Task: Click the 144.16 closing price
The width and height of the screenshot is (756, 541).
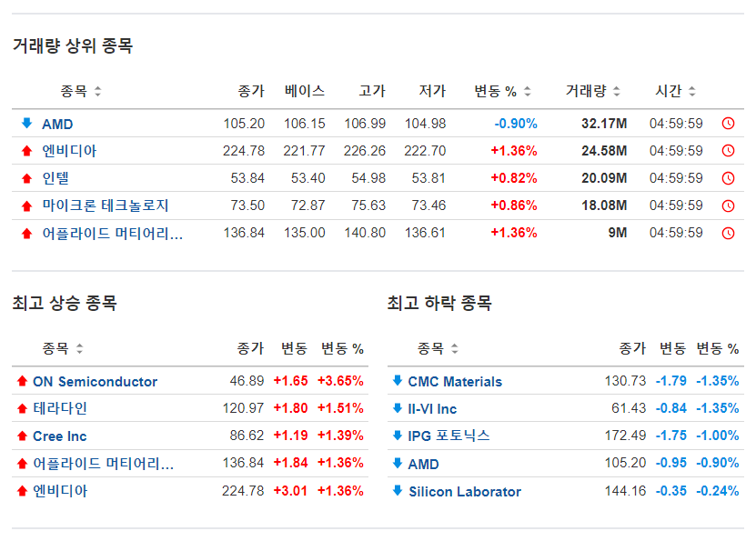Action: (625, 491)
